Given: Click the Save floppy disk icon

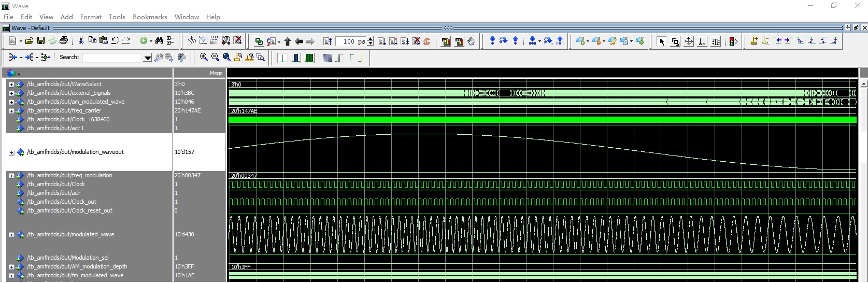Looking at the screenshot, I should coord(41,40).
